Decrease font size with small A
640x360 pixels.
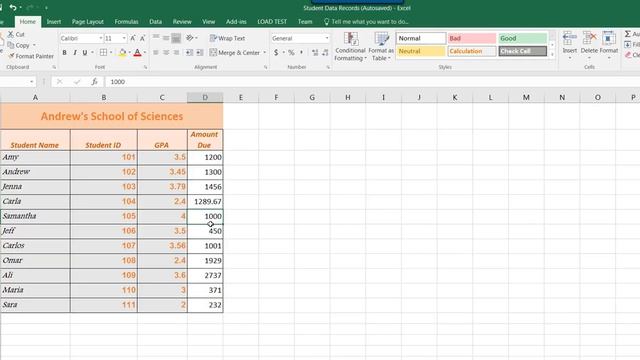[x=142, y=38]
